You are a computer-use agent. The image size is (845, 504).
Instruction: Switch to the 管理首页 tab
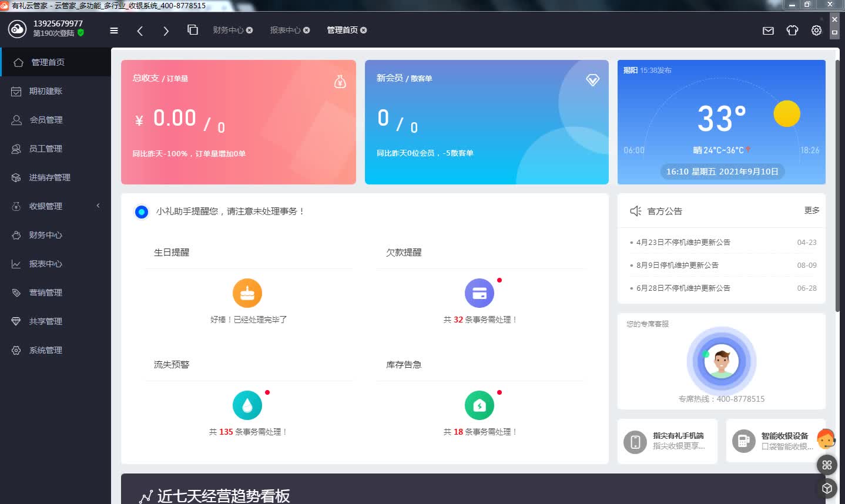[x=342, y=30]
